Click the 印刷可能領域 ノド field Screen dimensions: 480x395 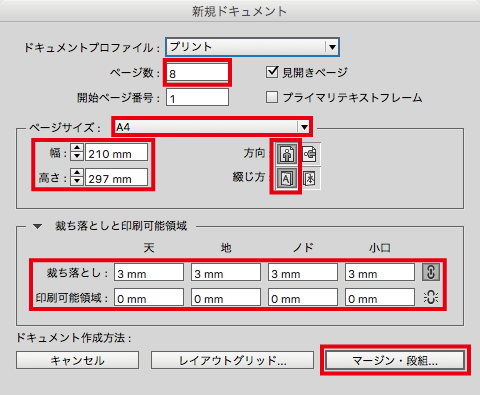pos(303,297)
